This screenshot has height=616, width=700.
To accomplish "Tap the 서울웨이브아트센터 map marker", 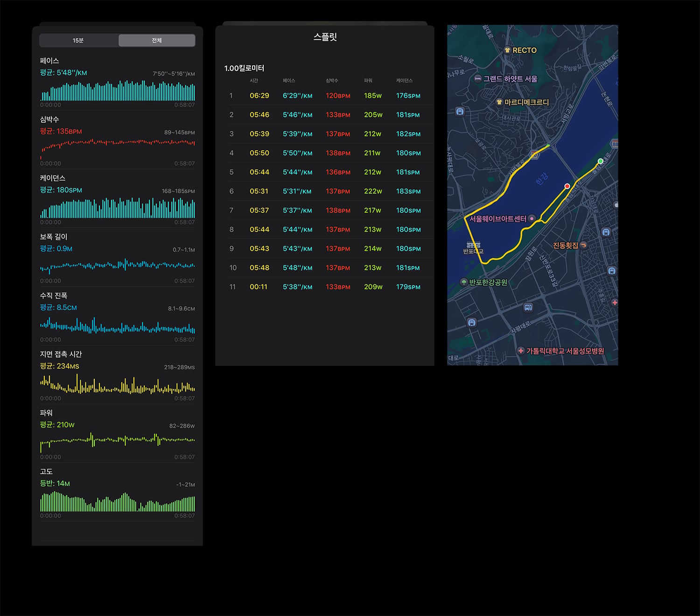I will pos(532,218).
